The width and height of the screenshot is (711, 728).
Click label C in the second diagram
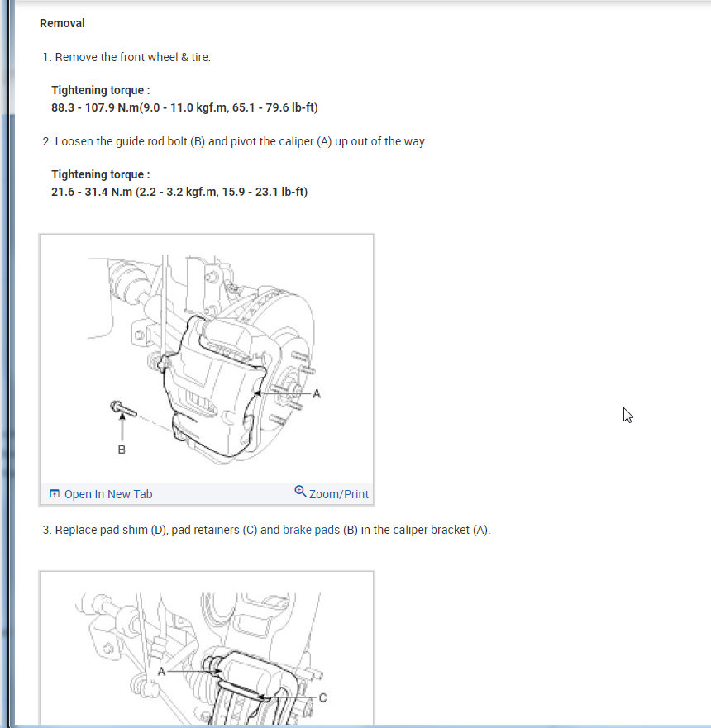tap(323, 697)
